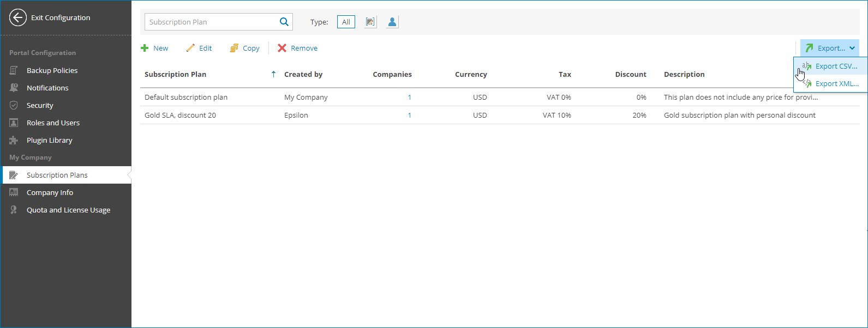Click the Exit Configuration back arrow icon

18,17
